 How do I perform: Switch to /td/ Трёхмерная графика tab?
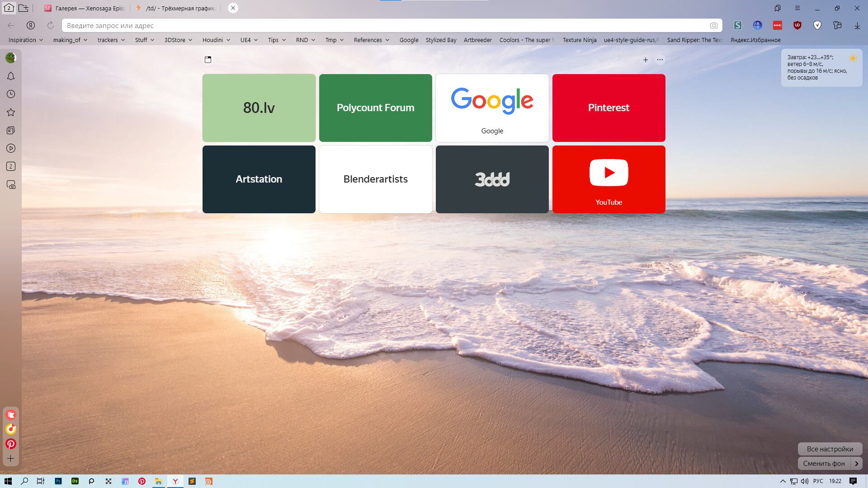tap(176, 8)
